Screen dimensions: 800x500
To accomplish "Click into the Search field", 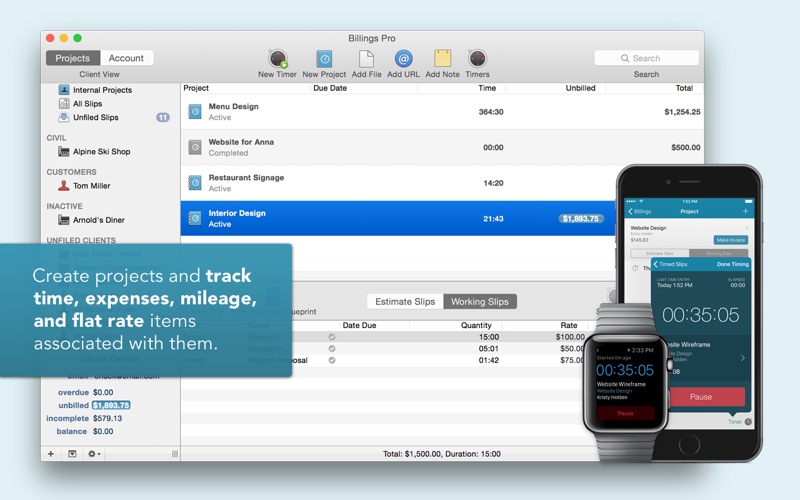I will point(646,58).
